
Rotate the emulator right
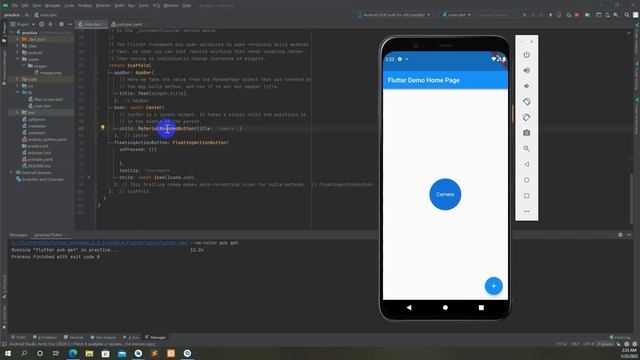tap(527, 118)
